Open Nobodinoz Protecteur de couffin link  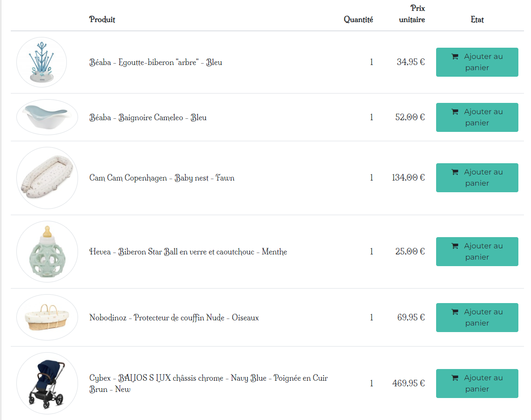coord(174,318)
